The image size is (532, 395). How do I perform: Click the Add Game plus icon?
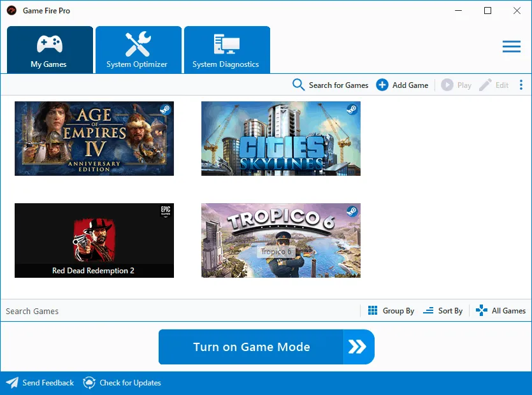[382, 85]
